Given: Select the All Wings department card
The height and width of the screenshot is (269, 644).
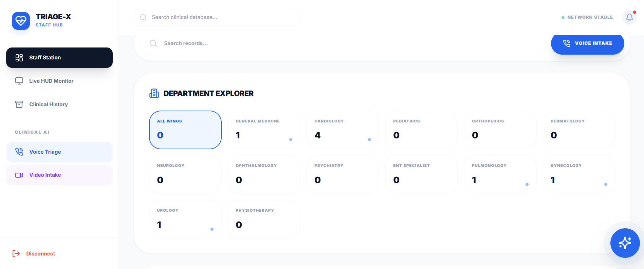Looking at the screenshot, I should pyautogui.click(x=185, y=130).
